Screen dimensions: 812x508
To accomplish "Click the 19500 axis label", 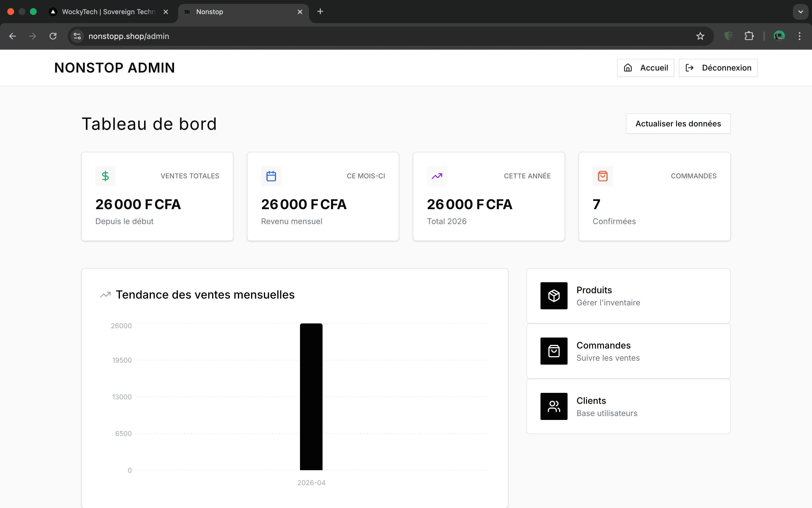I will [122, 360].
